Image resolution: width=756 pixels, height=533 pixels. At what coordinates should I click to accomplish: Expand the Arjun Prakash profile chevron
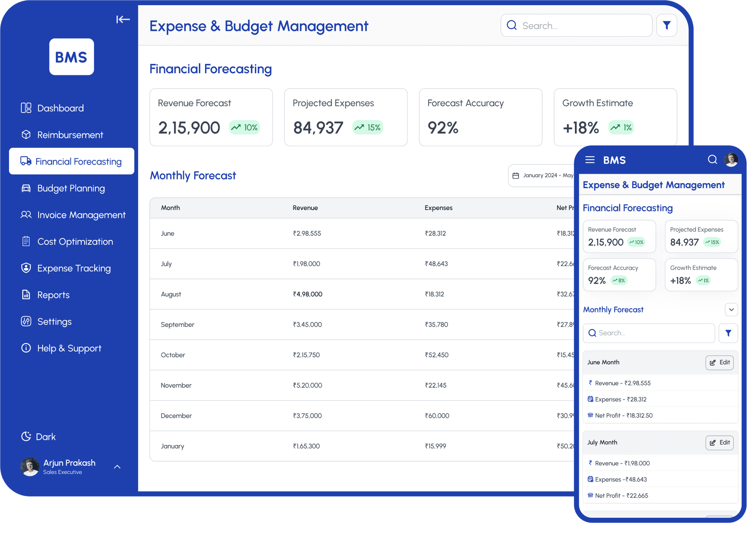pyautogui.click(x=117, y=467)
